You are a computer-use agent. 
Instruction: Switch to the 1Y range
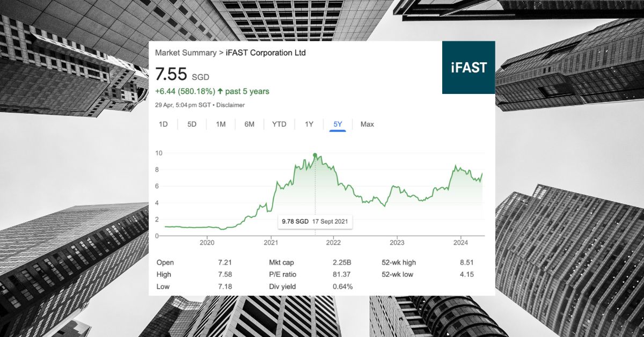point(309,124)
